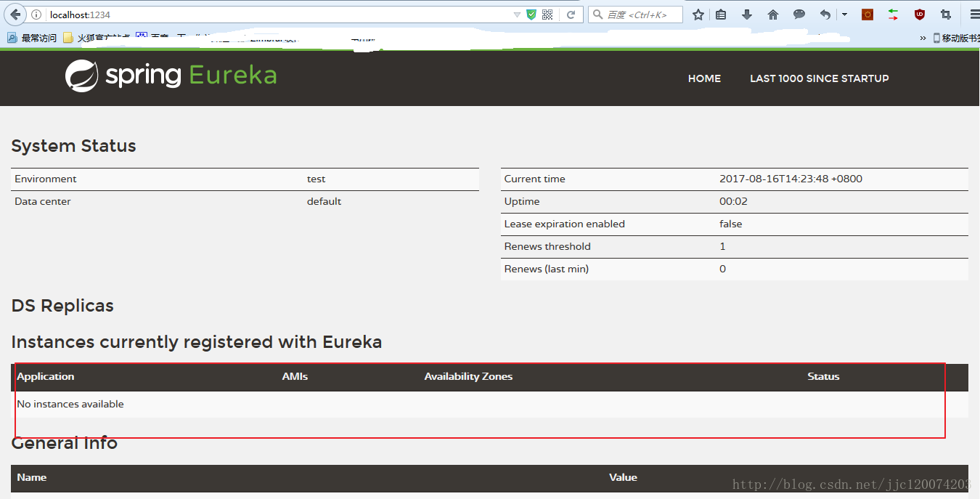Select the 'Current time' label
Image resolution: width=980 pixels, height=499 pixels.
pyautogui.click(x=534, y=179)
